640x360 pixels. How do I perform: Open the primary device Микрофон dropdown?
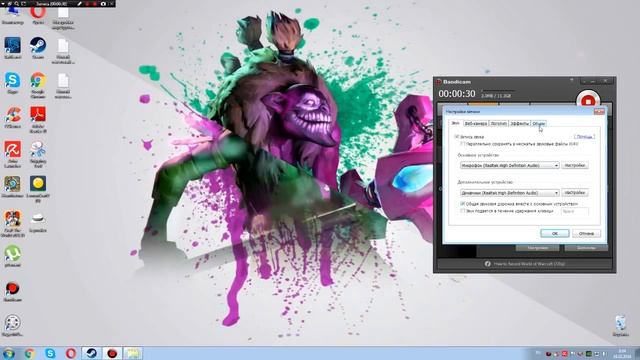pyautogui.click(x=509, y=165)
